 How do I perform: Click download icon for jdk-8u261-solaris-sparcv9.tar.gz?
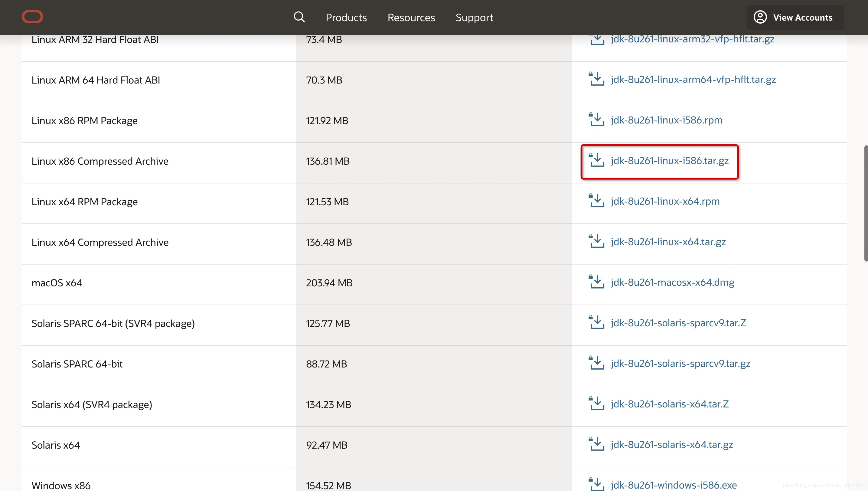(596, 363)
